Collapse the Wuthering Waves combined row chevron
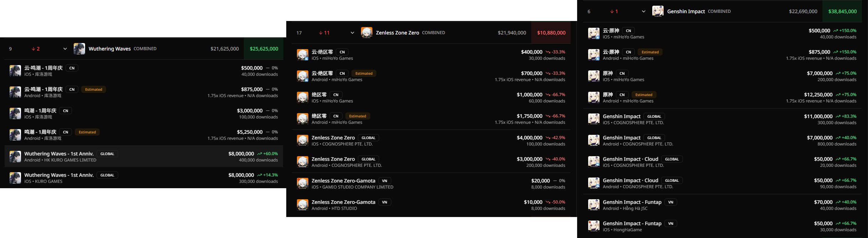The height and width of the screenshot is (238, 868). pyautogui.click(x=65, y=49)
